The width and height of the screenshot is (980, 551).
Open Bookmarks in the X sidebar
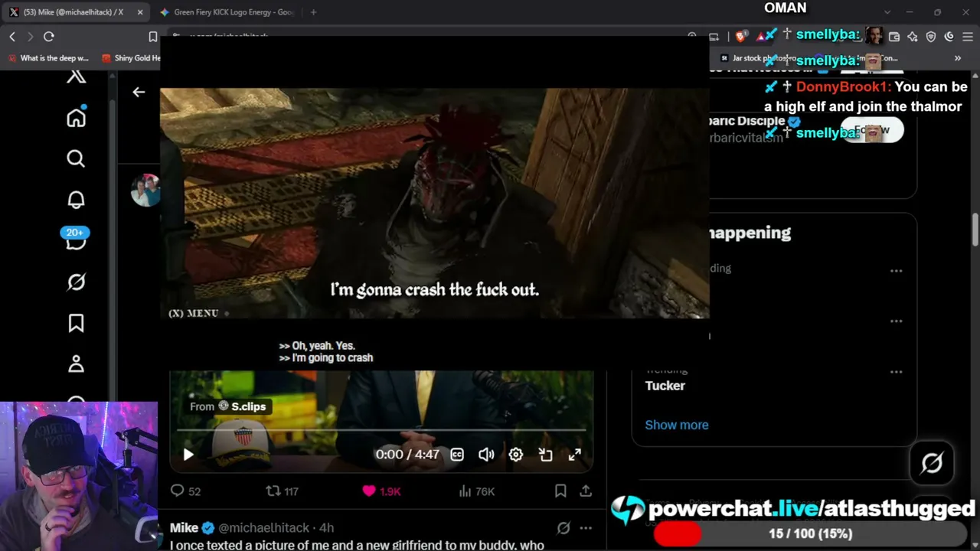point(76,324)
